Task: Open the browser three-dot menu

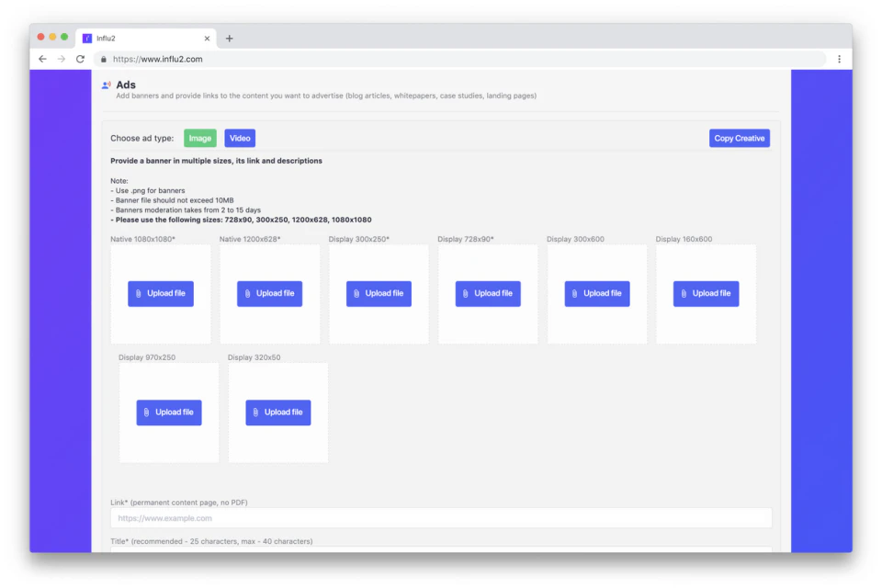Action: [840, 58]
